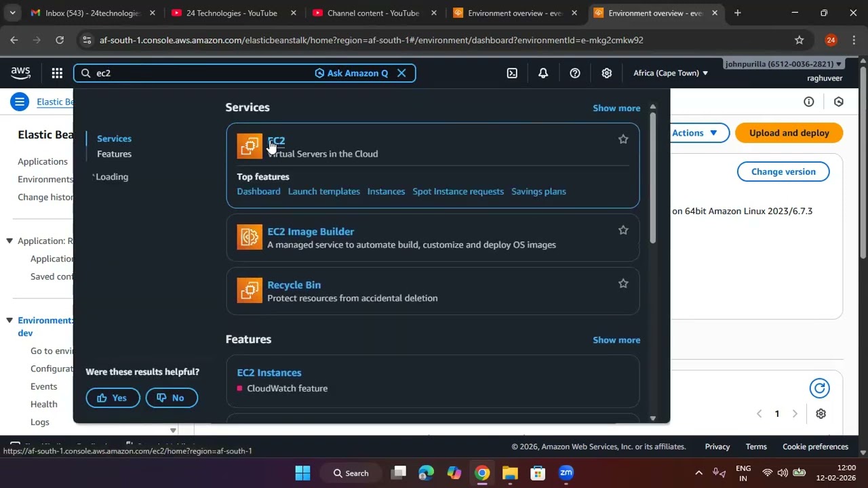Click the Recycle Bin service icon
The width and height of the screenshot is (868, 488).
[x=250, y=291]
